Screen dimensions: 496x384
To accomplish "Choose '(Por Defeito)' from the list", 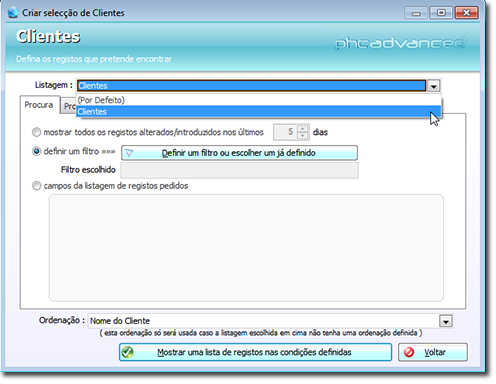I will point(259,100).
